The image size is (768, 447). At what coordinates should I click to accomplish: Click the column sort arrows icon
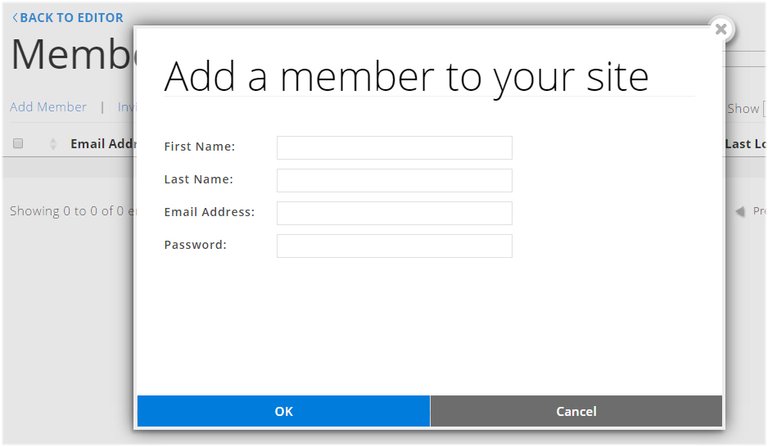point(53,144)
